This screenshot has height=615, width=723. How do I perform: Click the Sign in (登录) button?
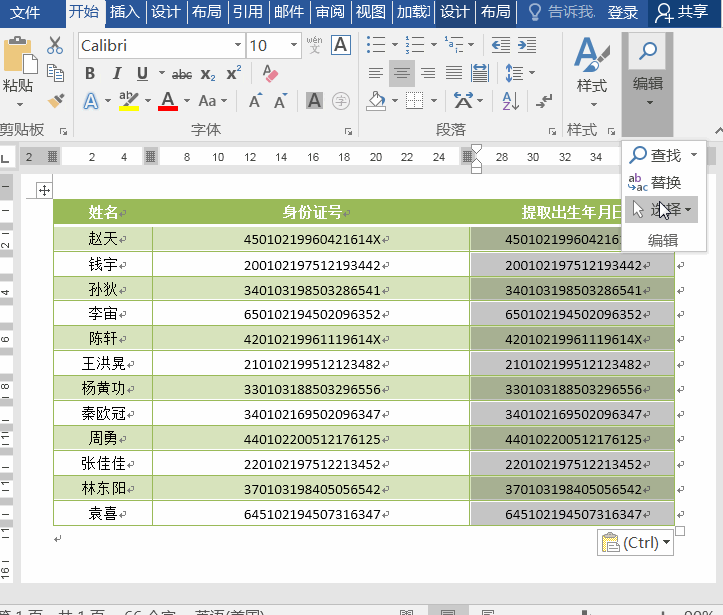tap(622, 12)
